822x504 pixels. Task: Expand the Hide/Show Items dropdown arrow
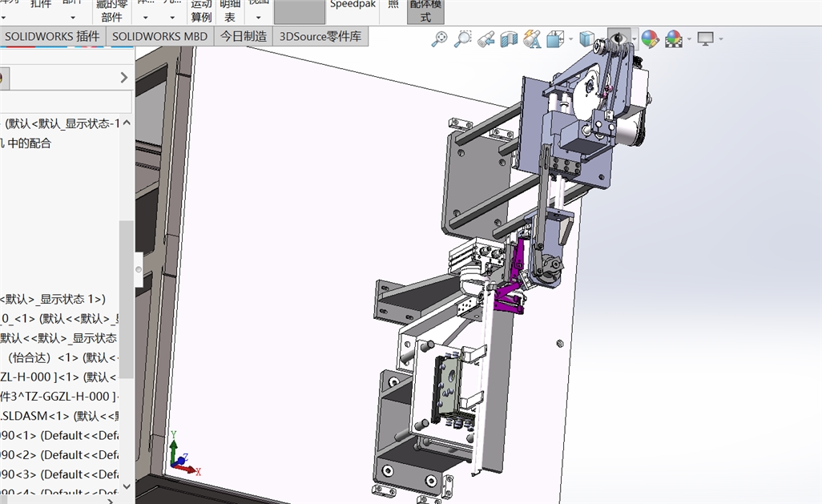pos(635,39)
